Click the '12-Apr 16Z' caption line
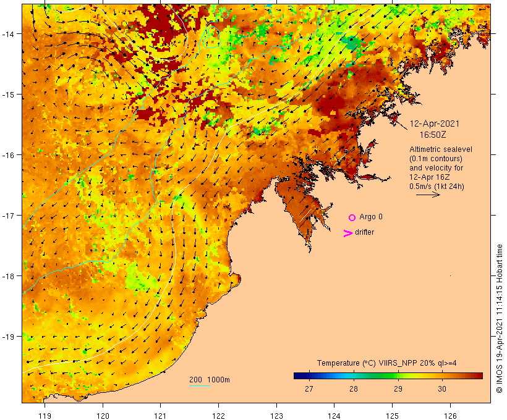This screenshot has width=507, height=420. [429, 177]
